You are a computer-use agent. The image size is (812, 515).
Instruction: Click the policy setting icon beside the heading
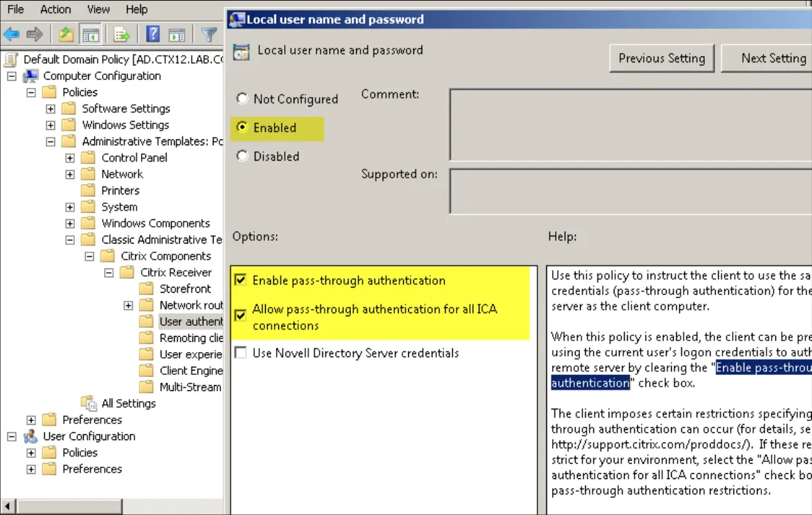(x=242, y=52)
